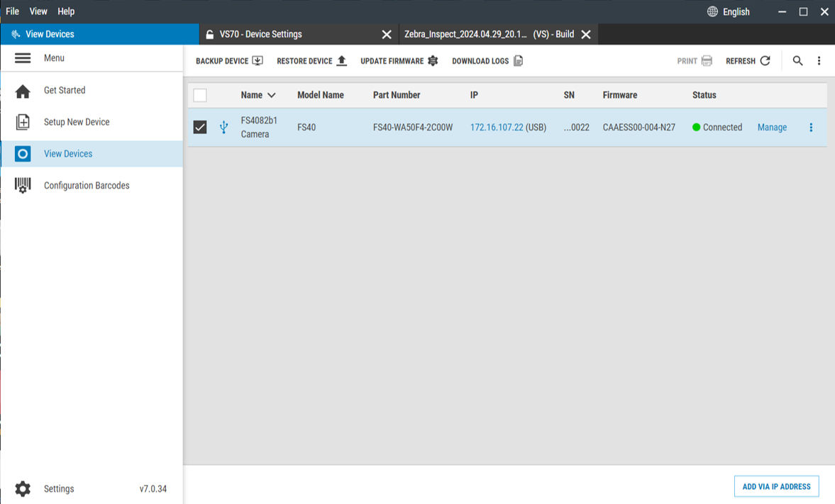This screenshot has height=504, width=835.
Task: Click the View Devices camera icon
Action: pos(23,154)
